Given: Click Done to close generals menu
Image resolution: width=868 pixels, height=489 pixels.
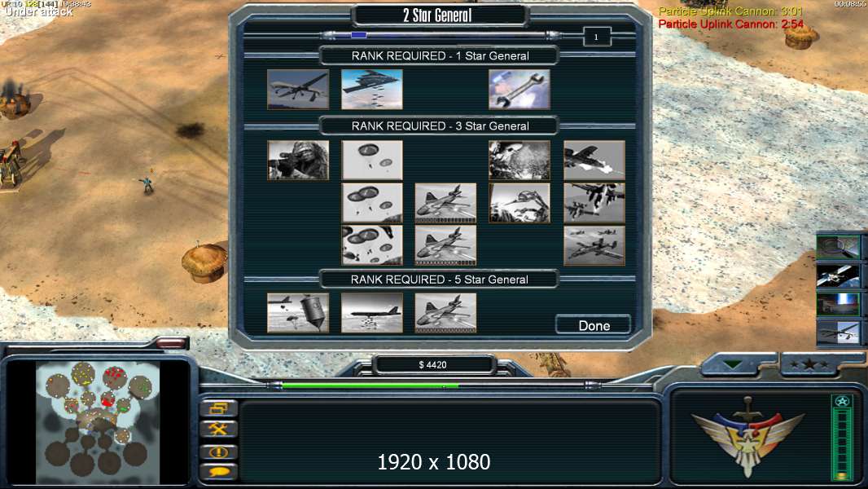Looking at the screenshot, I should coord(594,325).
